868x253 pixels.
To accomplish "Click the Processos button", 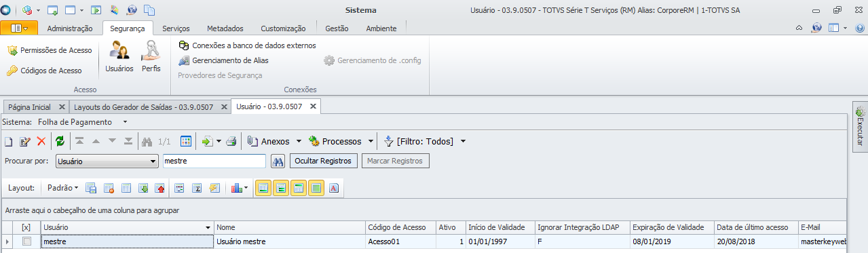I will (x=335, y=142).
